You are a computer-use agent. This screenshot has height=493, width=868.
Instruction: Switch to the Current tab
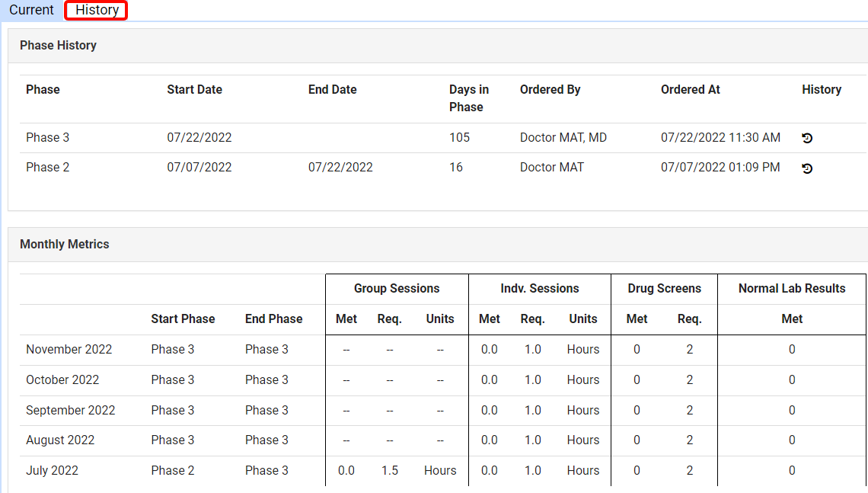click(31, 10)
